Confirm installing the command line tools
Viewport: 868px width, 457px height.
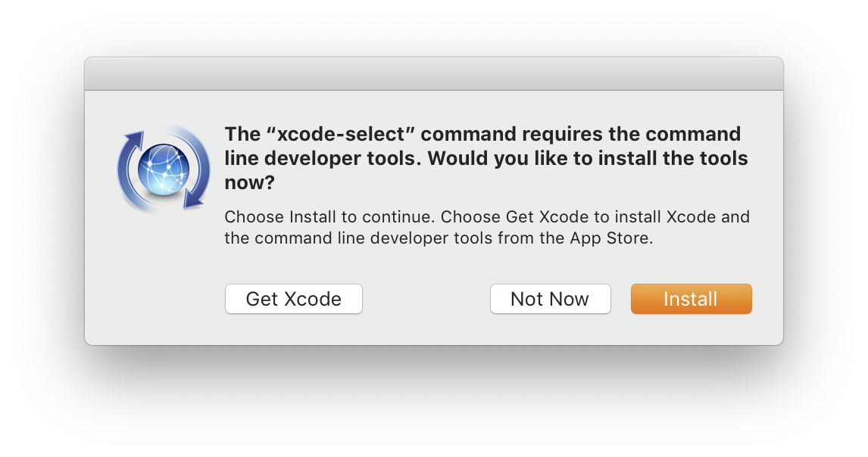tap(691, 298)
